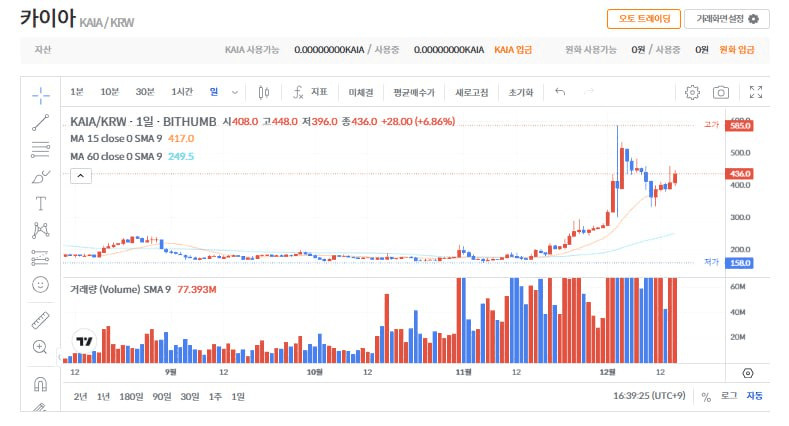The width and height of the screenshot is (789, 426).
Task: Click the MA 15 close indicator legend
Action: [132, 138]
